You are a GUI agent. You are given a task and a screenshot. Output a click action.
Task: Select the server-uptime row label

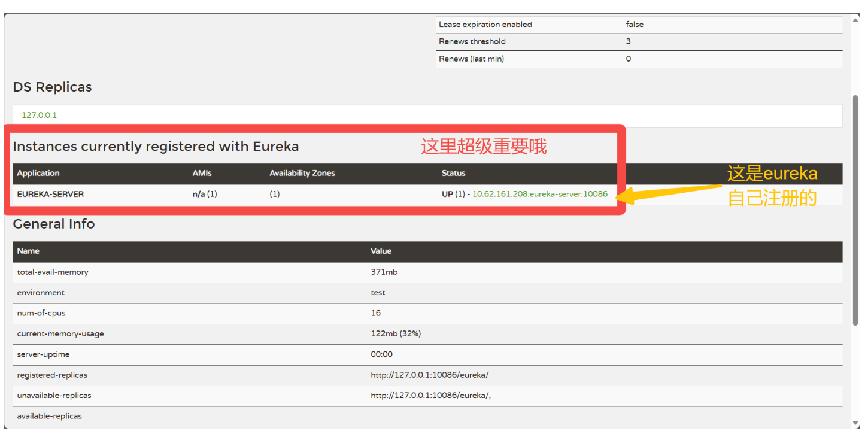click(x=43, y=354)
